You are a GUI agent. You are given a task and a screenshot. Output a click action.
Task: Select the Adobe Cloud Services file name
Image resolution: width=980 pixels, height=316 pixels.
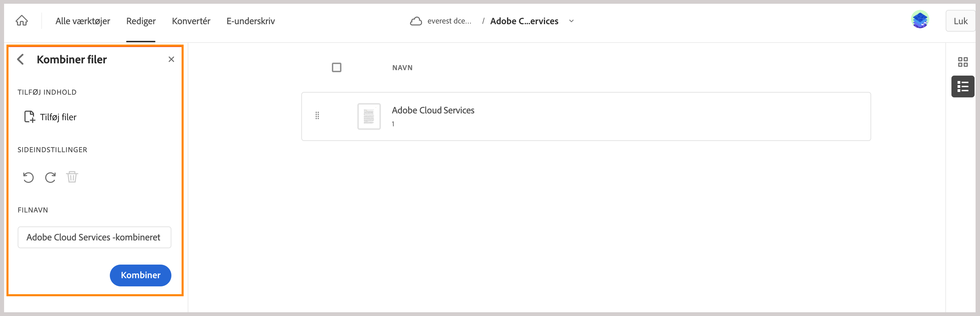click(x=433, y=110)
